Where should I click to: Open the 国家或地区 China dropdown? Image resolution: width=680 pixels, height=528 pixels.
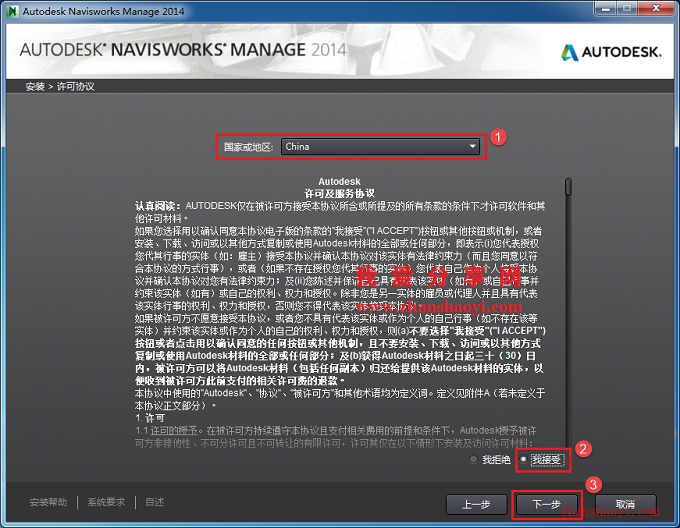[380, 147]
